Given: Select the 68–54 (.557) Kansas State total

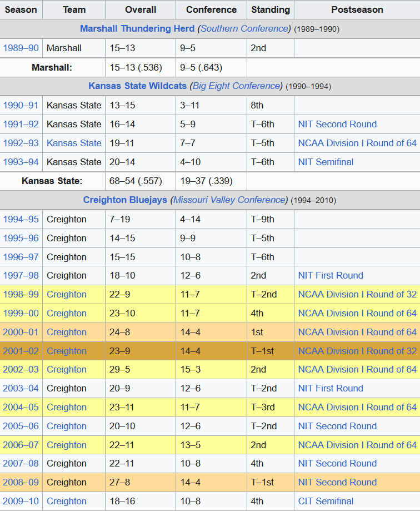Looking at the screenshot, I should [141, 181].
